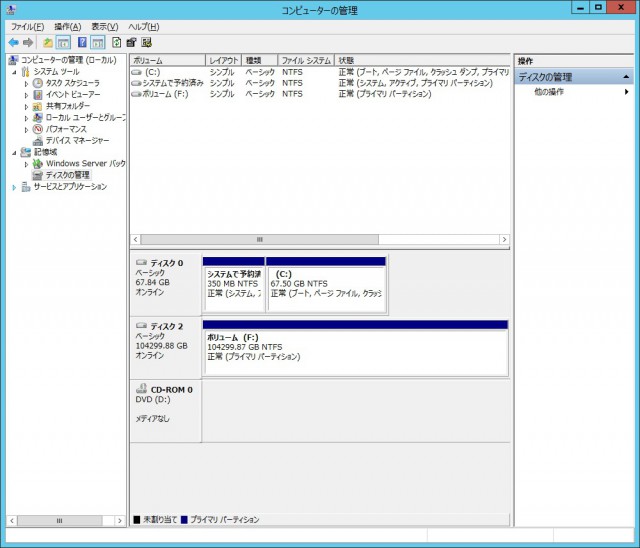Click the ファイル システム column header
Viewport: 640px width, 548px height.
click(305, 61)
